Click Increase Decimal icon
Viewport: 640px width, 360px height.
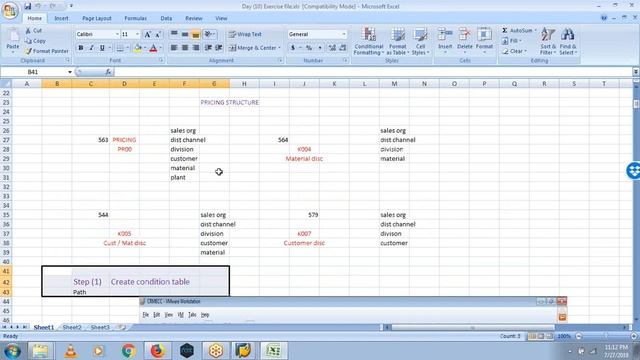point(332,48)
